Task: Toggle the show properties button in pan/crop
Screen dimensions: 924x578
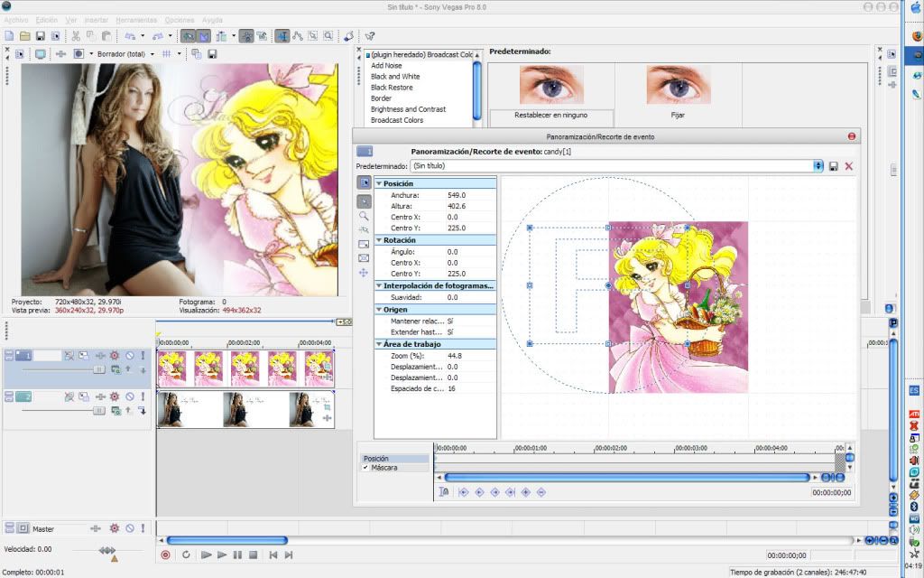Action: [x=365, y=182]
